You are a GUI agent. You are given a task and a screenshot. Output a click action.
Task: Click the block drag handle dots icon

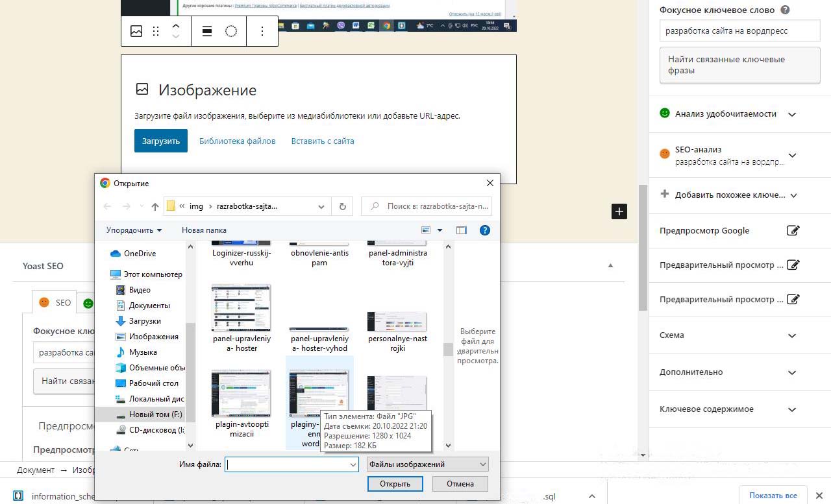click(156, 31)
